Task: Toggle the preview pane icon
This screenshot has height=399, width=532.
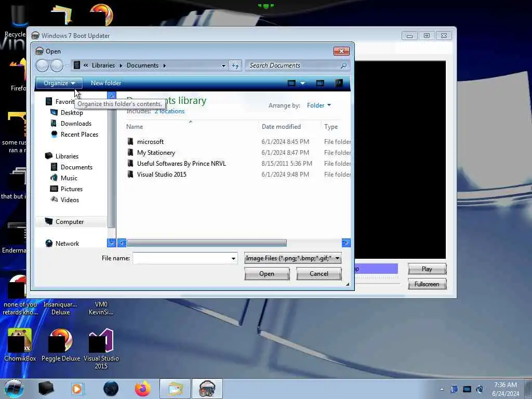Action: [x=320, y=83]
